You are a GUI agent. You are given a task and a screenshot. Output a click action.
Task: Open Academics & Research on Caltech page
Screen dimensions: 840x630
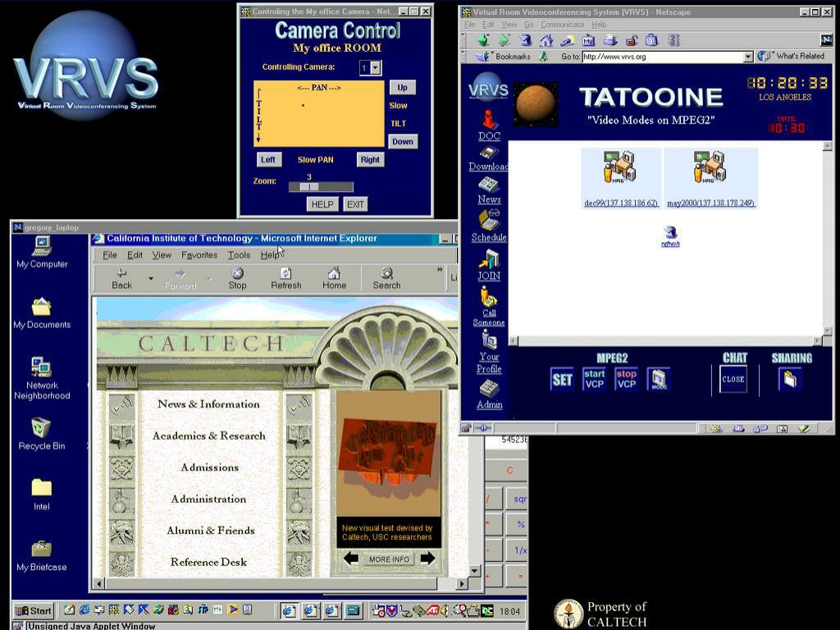(209, 436)
